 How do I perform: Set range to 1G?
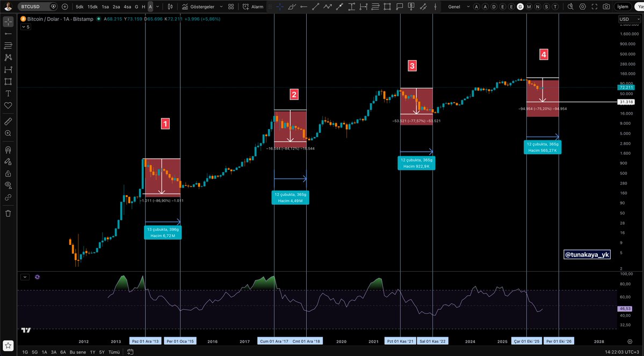point(25,352)
